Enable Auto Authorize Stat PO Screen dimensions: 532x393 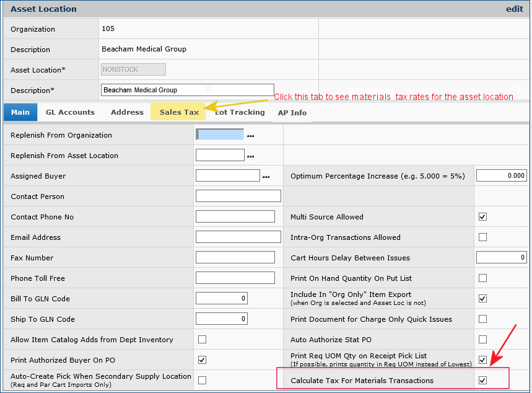click(482, 339)
